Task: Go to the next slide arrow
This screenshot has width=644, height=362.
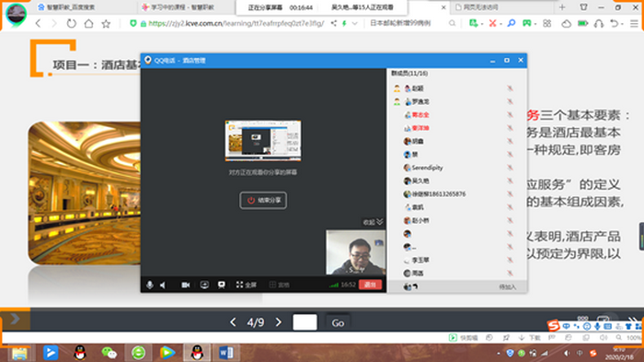Action: click(x=279, y=322)
